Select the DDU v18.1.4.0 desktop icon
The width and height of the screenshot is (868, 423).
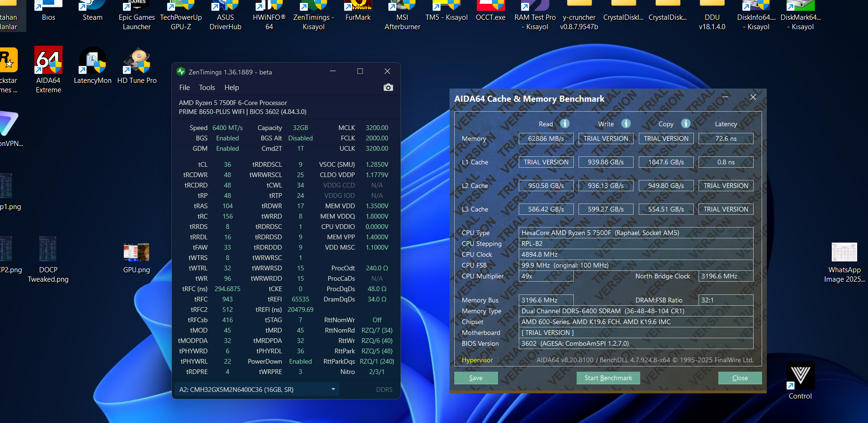click(712, 16)
